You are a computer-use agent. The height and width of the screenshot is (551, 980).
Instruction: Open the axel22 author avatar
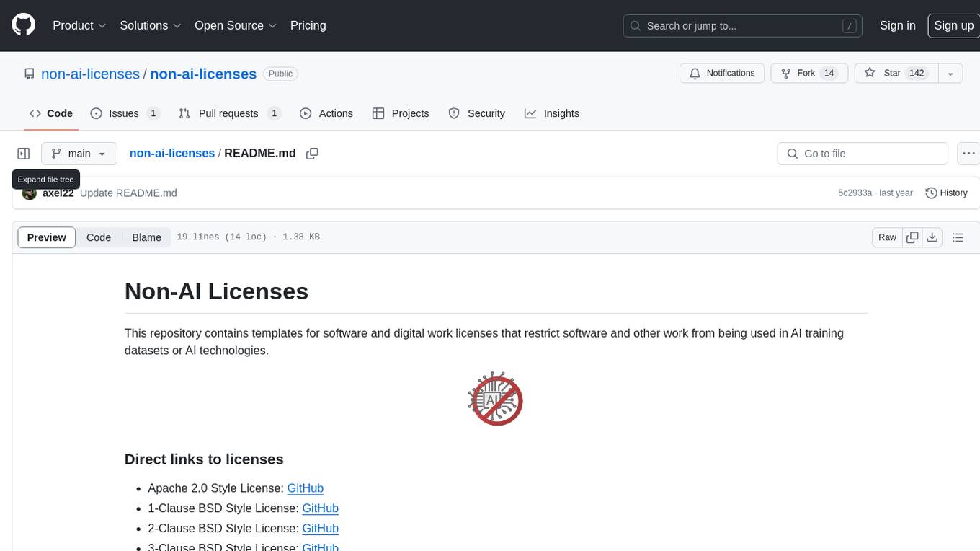[x=30, y=193]
